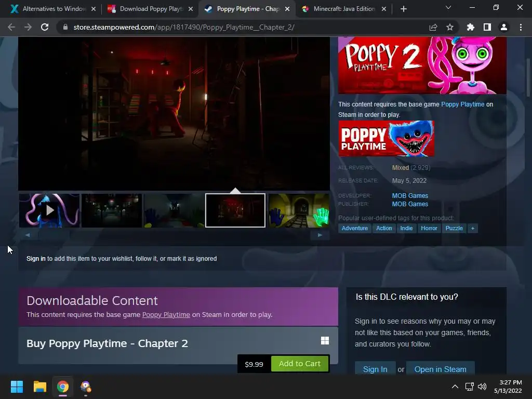Click the main red-lit screenshot
This screenshot has width=532, height=399.
pos(174,114)
